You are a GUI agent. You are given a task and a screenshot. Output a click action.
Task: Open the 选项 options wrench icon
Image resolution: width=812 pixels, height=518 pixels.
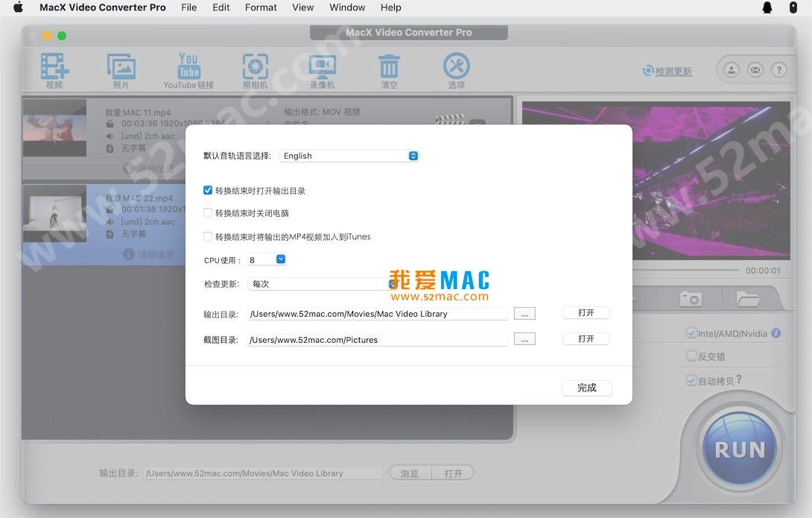click(456, 66)
